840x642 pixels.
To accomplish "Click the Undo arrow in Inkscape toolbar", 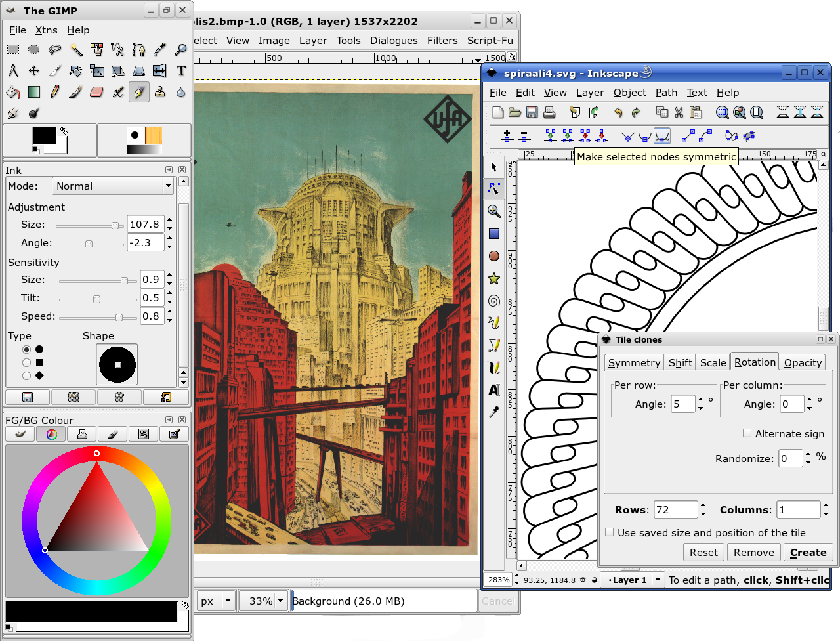I will coord(618,112).
